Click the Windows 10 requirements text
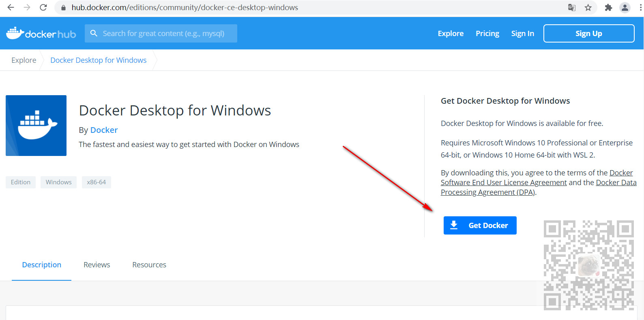The width and height of the screenshot is (644, 320). pyautogui.click(x=537, y=149)
